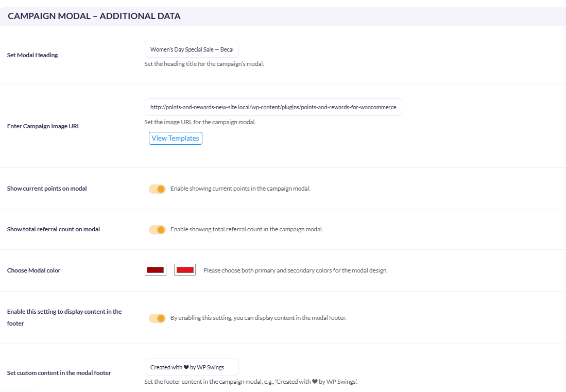Image resolution: width=566 pixels, height=392 pixels.
Task: Click 'Set the image URL for the campaign modal.' text
Action: [x=200, y=122]
